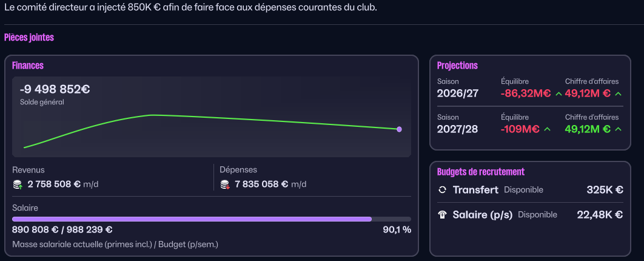Select the Pièces jointes section header
Screen dimensions: 644x261
point(29,38)
